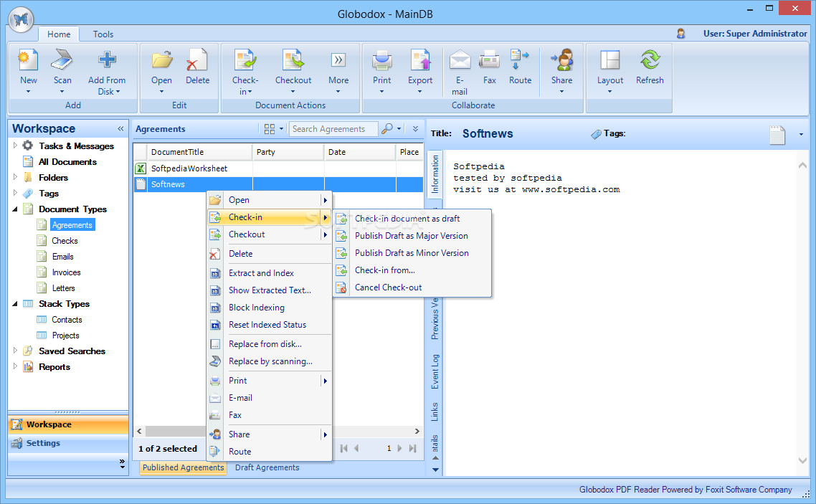Screen dimensions: 816x504
Task: Click the Layout ribbon icon
Action: [610, 60]
